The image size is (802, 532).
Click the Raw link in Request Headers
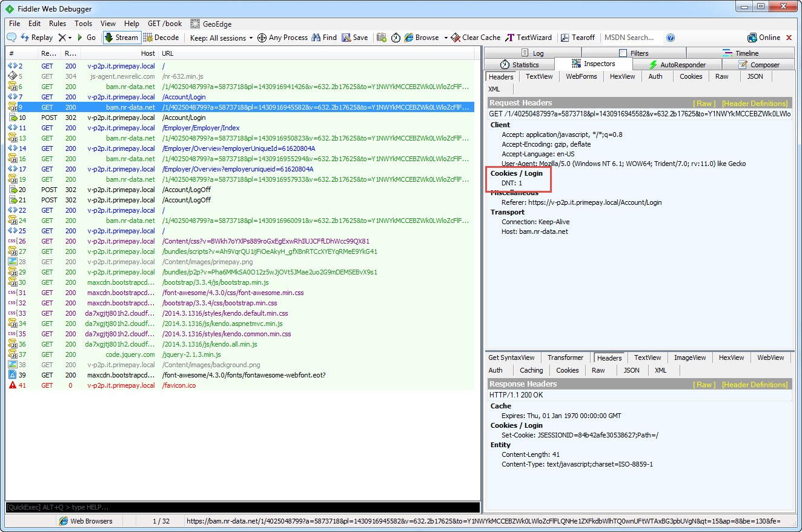[x=704, y=104]
